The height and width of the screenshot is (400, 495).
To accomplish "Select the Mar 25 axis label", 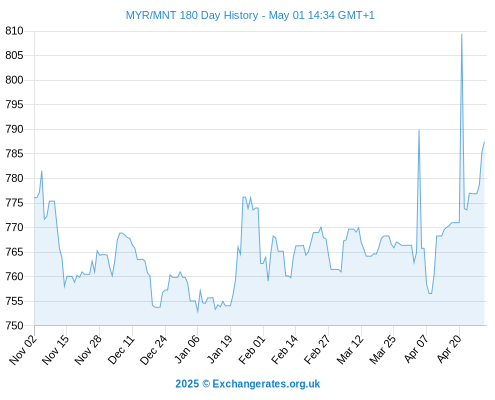I will click(x=382, y=349).
